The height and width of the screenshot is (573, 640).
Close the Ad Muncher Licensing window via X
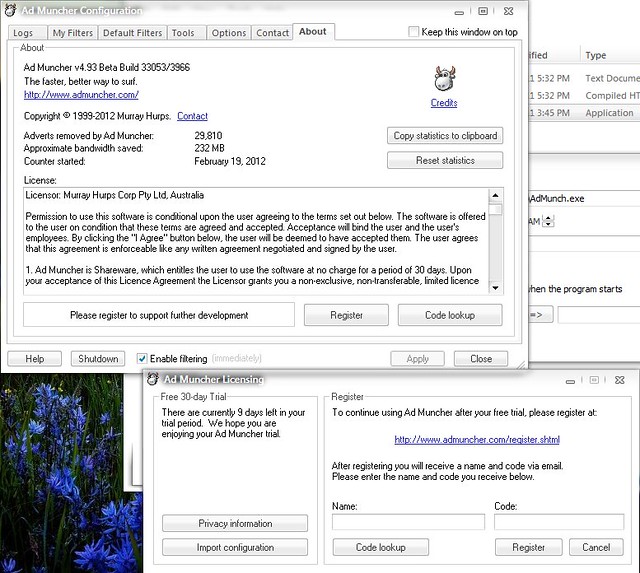(x=620, y=380)
